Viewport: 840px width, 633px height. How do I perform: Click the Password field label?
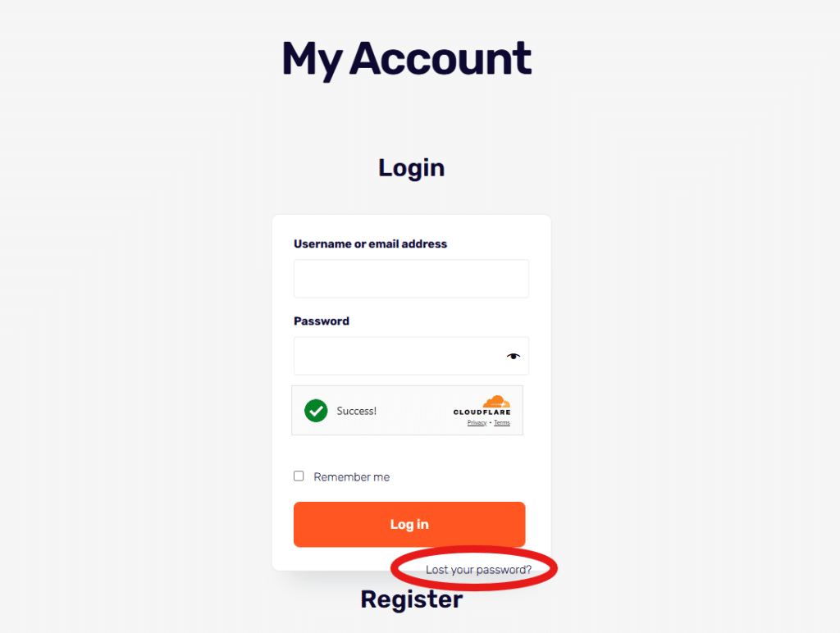(x=322, y=321)
